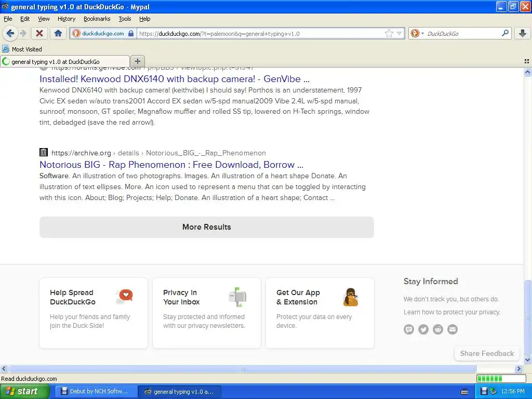Load the More Results button
Image resolution: width=532 pixels, height=399 pixels.
click(207, 227)
